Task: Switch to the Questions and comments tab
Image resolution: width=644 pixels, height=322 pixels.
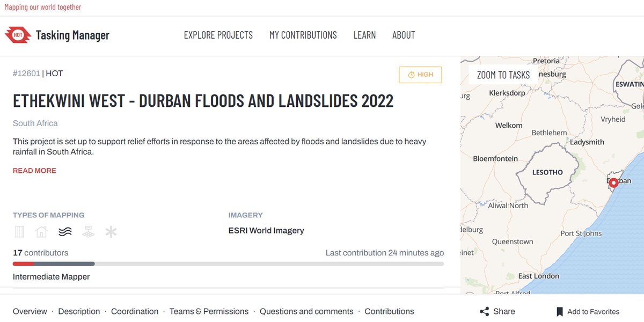Action: pyautogui.click(x=306, y=311)
